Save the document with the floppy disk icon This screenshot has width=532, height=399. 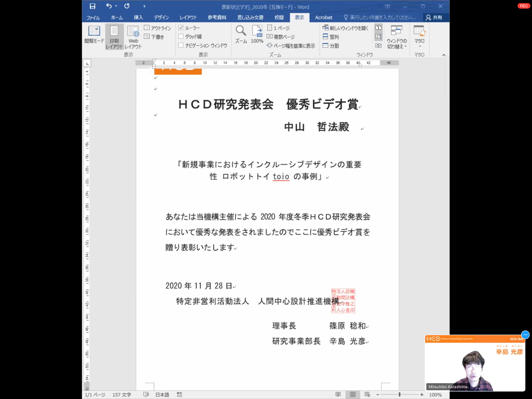(92, 6)
